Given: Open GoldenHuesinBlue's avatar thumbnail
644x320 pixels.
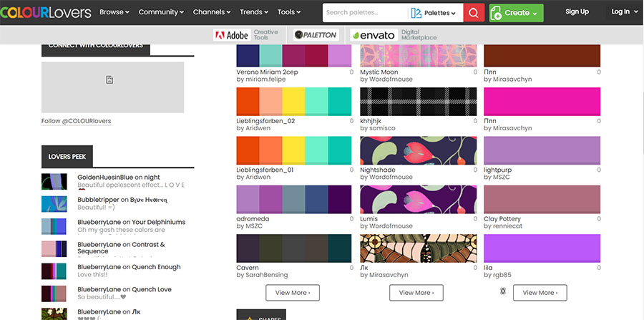Looking at the screenshot, I should point(54,182).
